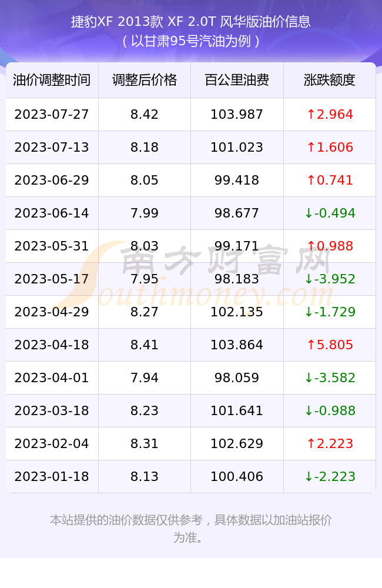Click the red up arrow beside 1.606
382x588 pixels.
[x=311, y=148]
